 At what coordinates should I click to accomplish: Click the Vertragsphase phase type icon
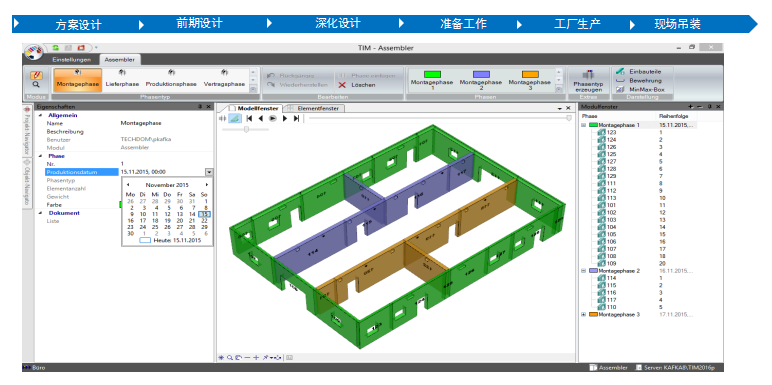[224, 72]
